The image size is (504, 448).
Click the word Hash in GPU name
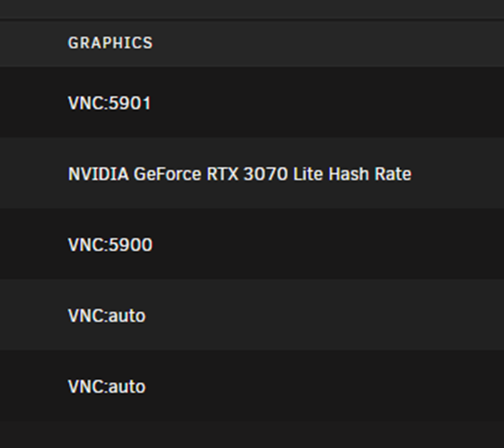click(x=348, y=174)
